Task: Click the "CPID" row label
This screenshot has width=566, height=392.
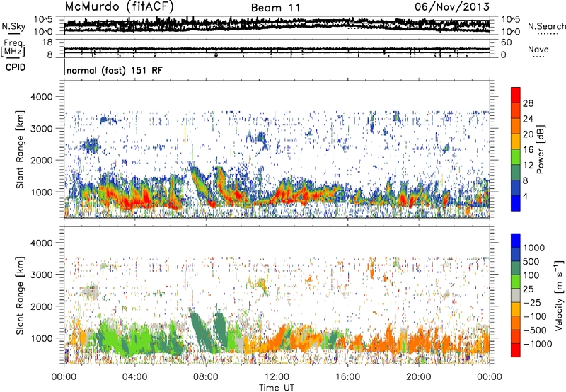Action: tap(16, 67)
